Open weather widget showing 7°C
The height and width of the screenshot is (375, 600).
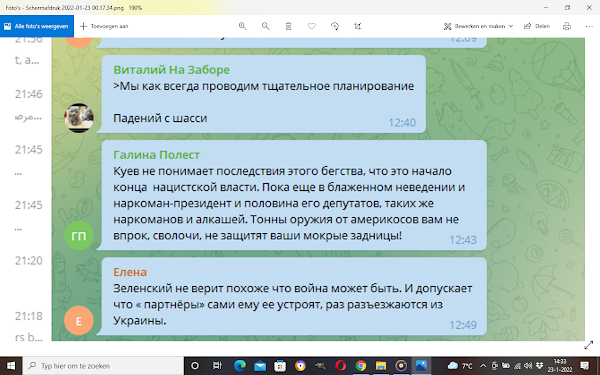coord(460,366)
